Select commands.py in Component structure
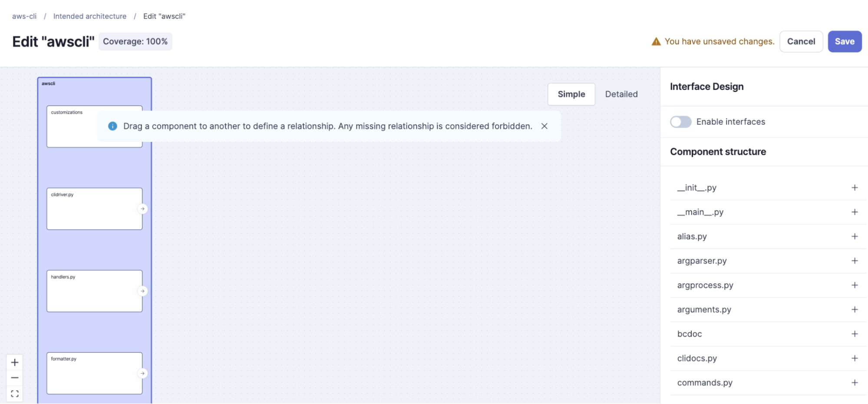 (705, 382)
